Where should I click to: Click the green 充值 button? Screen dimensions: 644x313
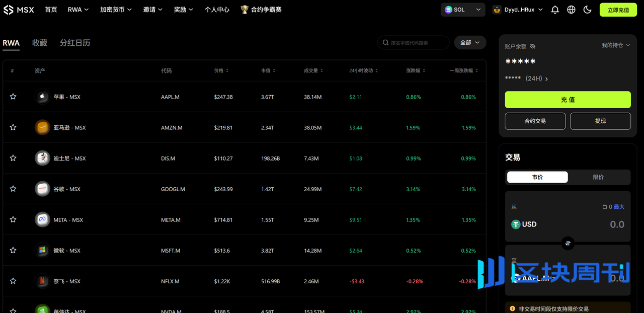pyautogui.click(x=568, y=100)
